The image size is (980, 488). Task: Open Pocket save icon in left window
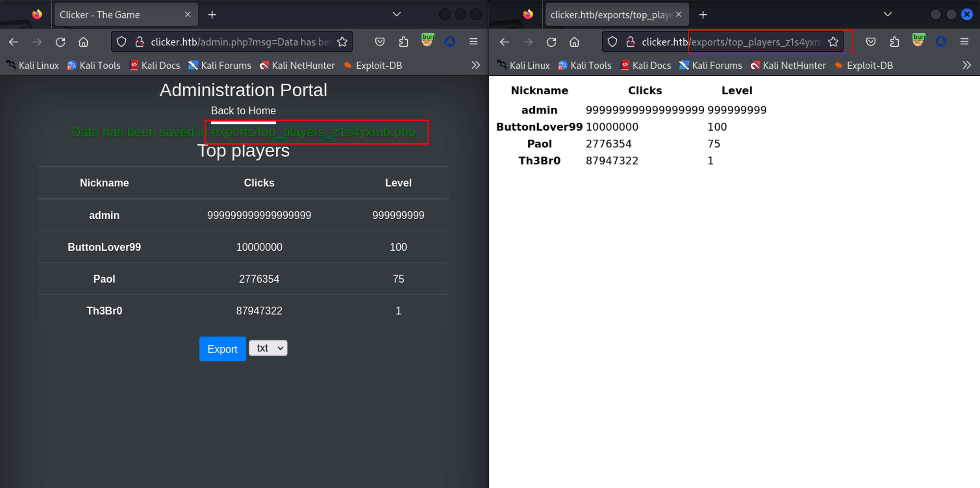point(380,42)
